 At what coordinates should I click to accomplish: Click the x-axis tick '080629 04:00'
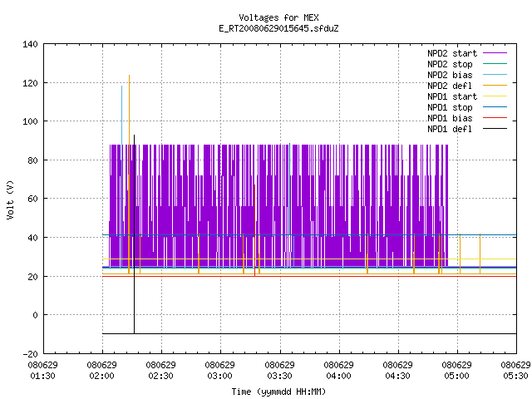(338, 371)
